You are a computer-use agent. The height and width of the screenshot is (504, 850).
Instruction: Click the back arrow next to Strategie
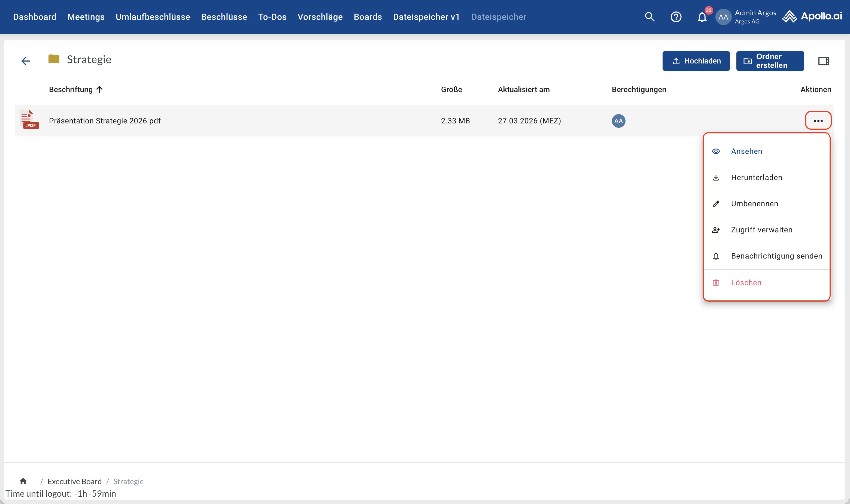click(x=26, y=61)
